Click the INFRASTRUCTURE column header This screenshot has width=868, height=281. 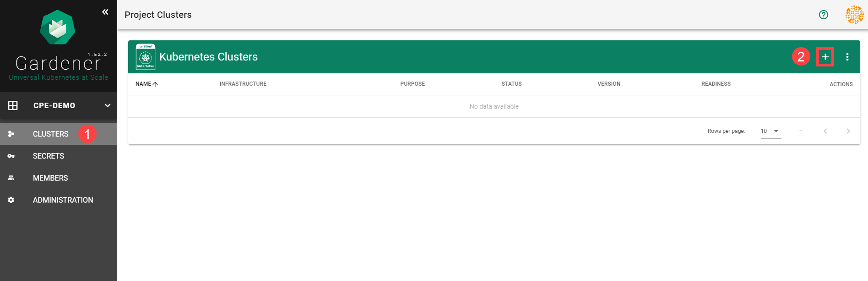tap(243, 84)
